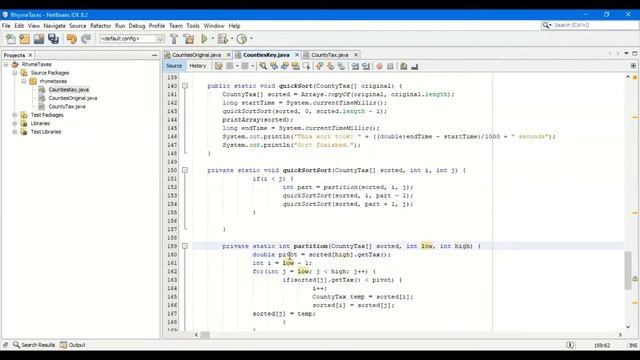This screenshot has height=360, width=640.
Task: Collapse quickSort method code fold
Action: [x=185, y=86]
